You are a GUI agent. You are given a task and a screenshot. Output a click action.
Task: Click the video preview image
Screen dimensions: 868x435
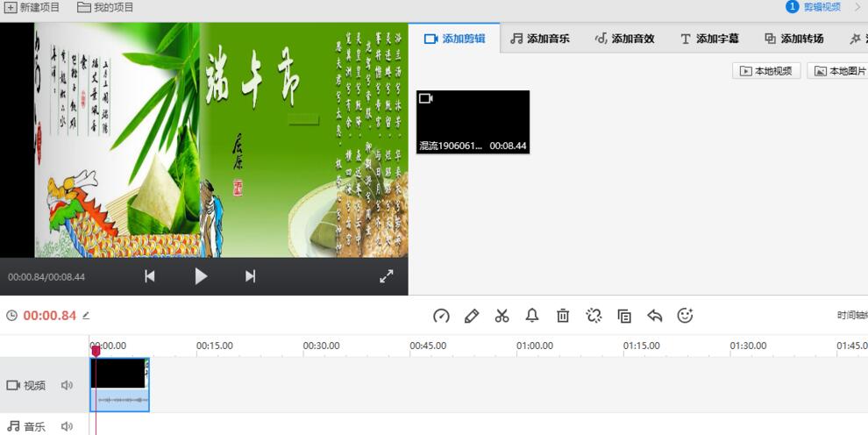203,140
